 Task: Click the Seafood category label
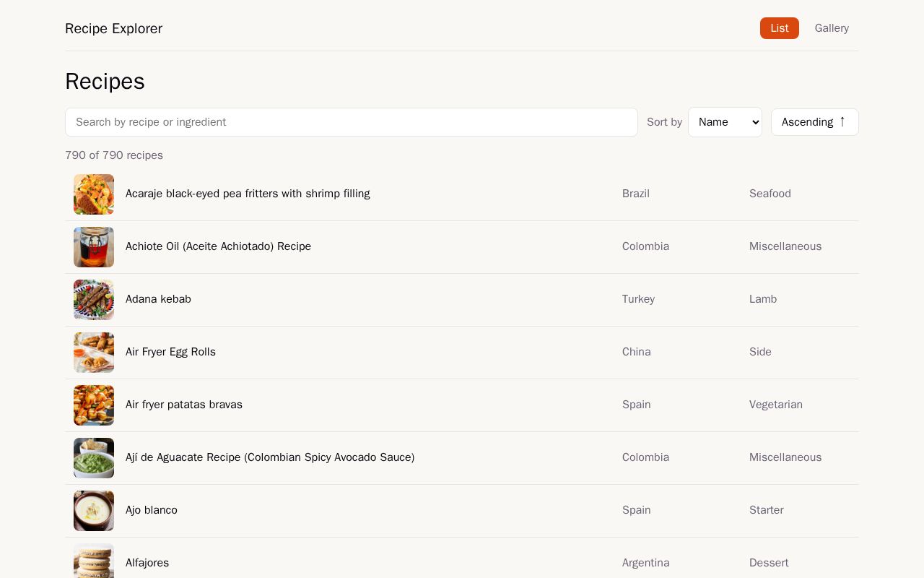coord(770,194)
